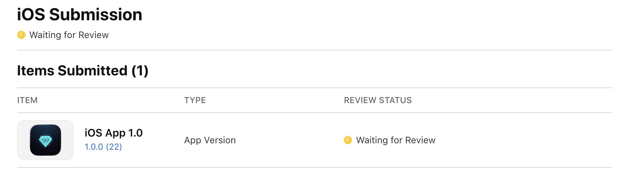The image size is (644, 187).
Task: Click the (1) count beside Items Submitted
Action: click(140, 71)
